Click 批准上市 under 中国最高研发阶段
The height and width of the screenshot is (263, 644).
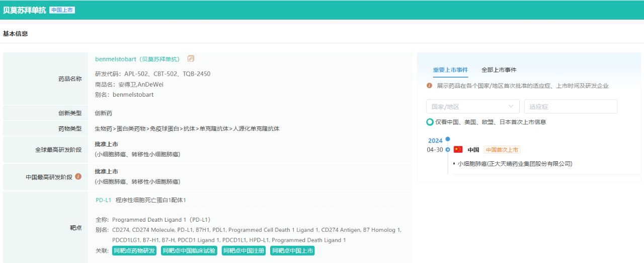(x=107, y=171)
